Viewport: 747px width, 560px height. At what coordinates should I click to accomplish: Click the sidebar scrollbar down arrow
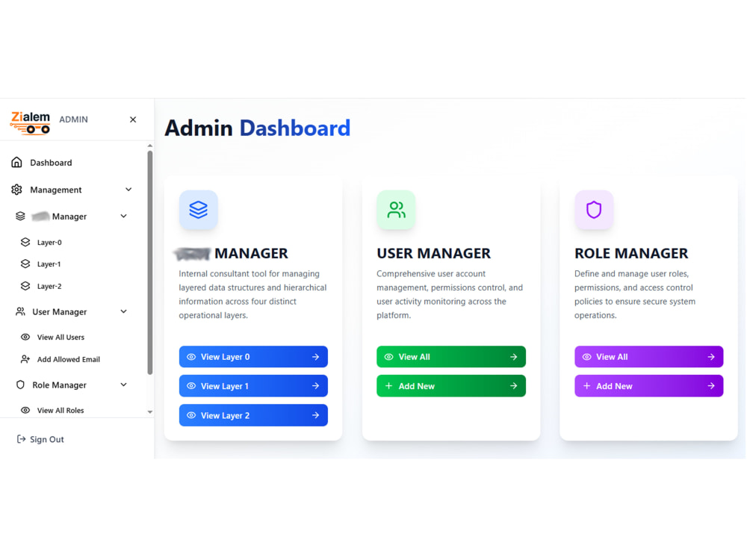[x=150, y=412]
